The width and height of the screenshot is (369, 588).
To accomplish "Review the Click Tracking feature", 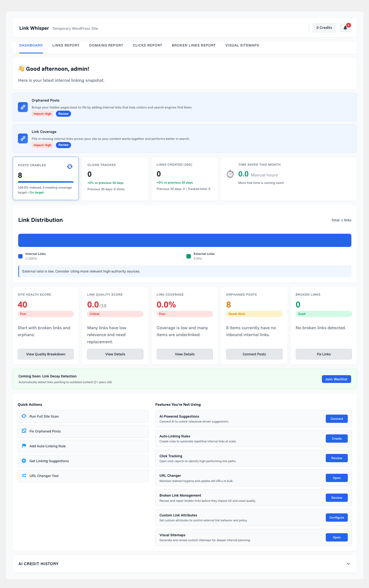I will point(337,458).
